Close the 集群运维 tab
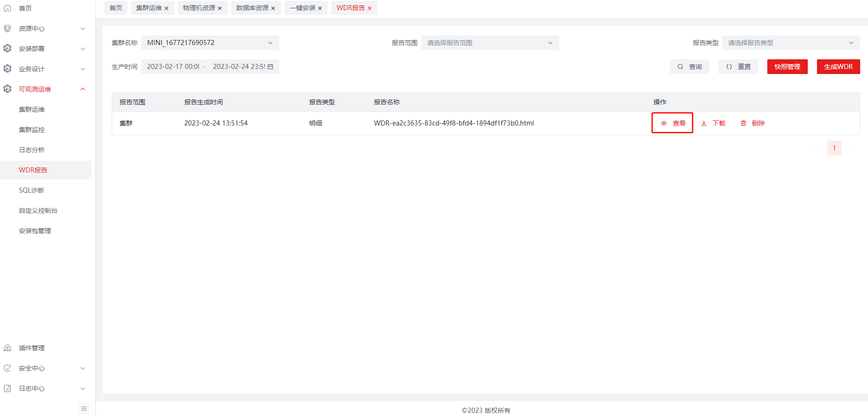This screenshot has height=416, width=868. tap(166, 8)
